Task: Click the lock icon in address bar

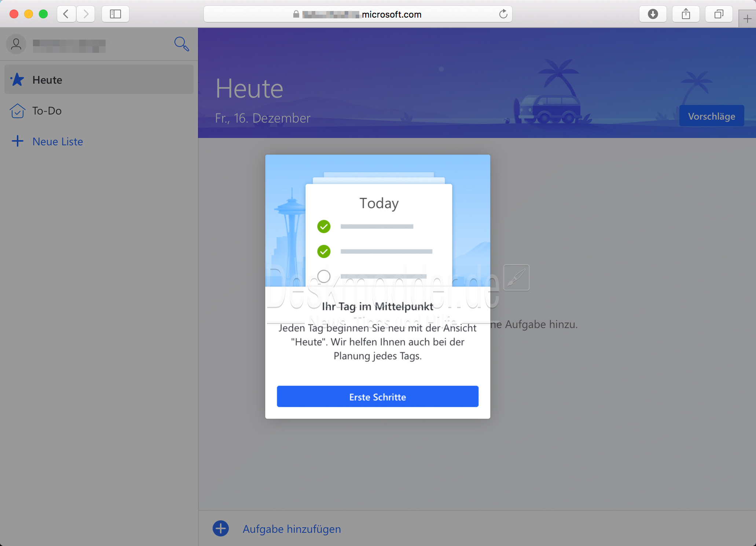Action: [x=296, y=14]
